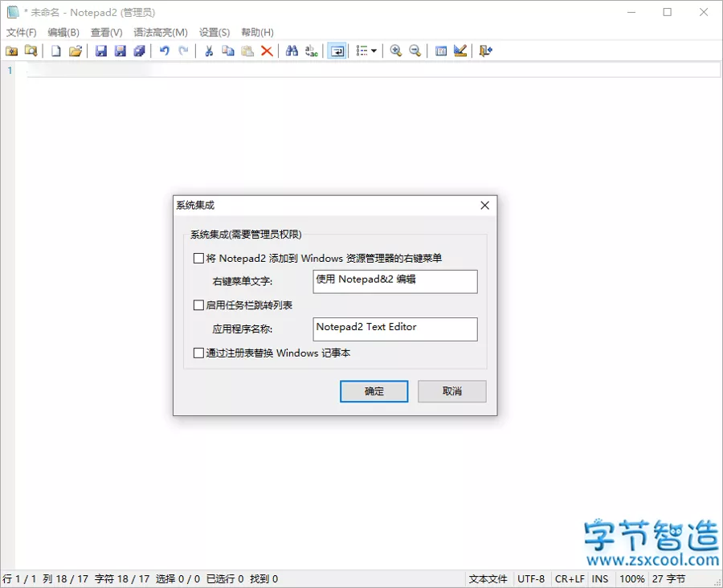Paste clipboard contents

tap(247, 51)
